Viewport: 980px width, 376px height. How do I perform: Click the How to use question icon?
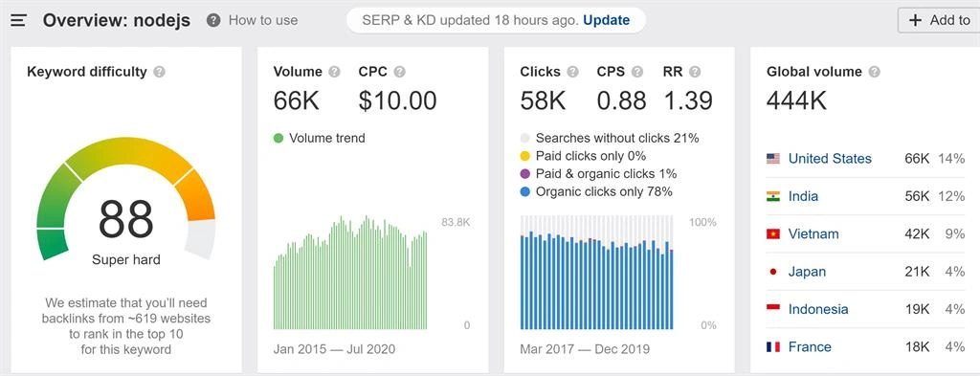pyautogui.click(x=213, y=21)
